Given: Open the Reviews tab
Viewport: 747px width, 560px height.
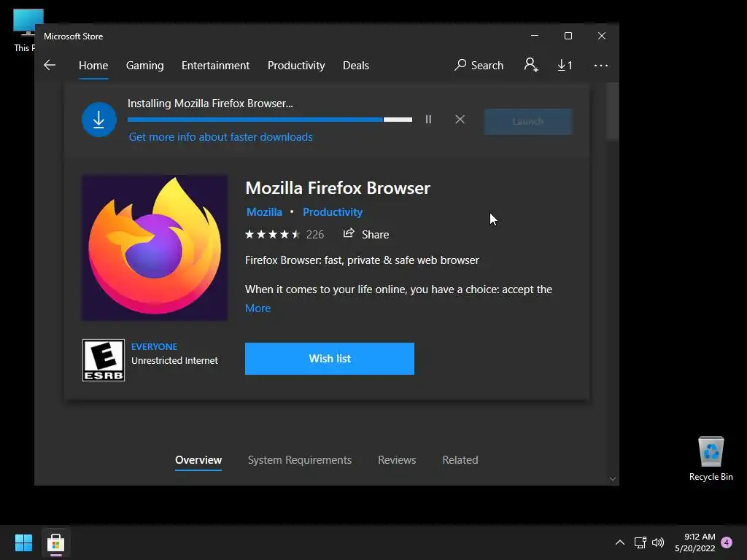Looking at the screenshot, I should point(397,460).
